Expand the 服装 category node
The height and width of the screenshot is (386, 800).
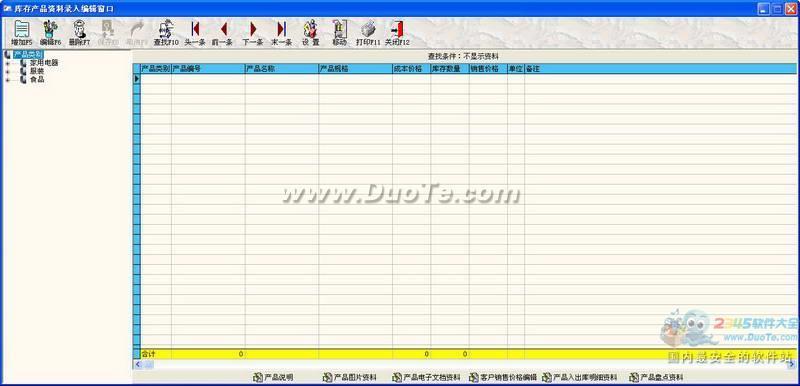coord(8,71)
